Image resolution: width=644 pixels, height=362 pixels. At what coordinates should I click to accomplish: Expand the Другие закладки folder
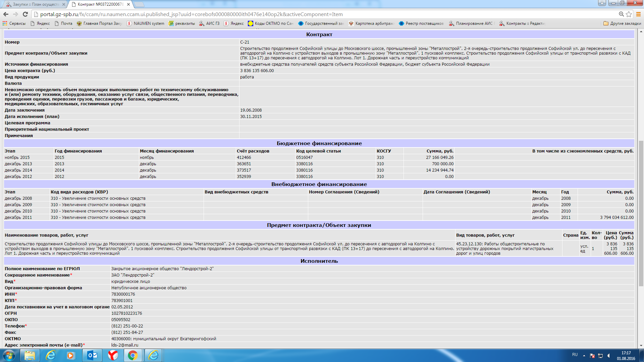pos(622,23)
